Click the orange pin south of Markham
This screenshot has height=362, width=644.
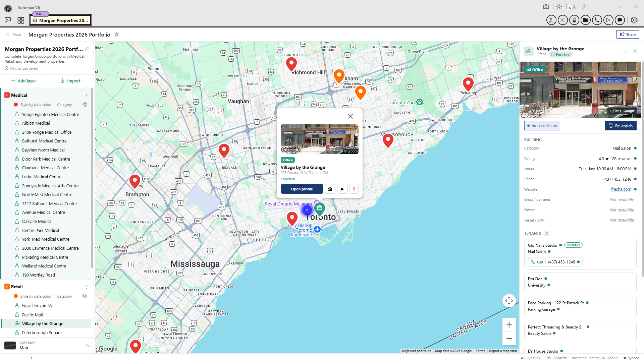pyautogui.click(x=361, y=92)
